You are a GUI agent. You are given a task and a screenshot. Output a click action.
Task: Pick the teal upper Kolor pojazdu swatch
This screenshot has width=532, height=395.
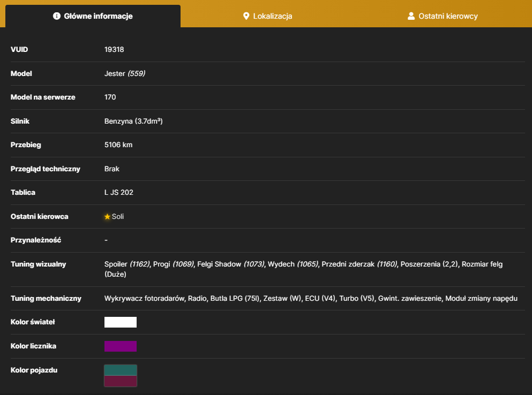(121, 370)
